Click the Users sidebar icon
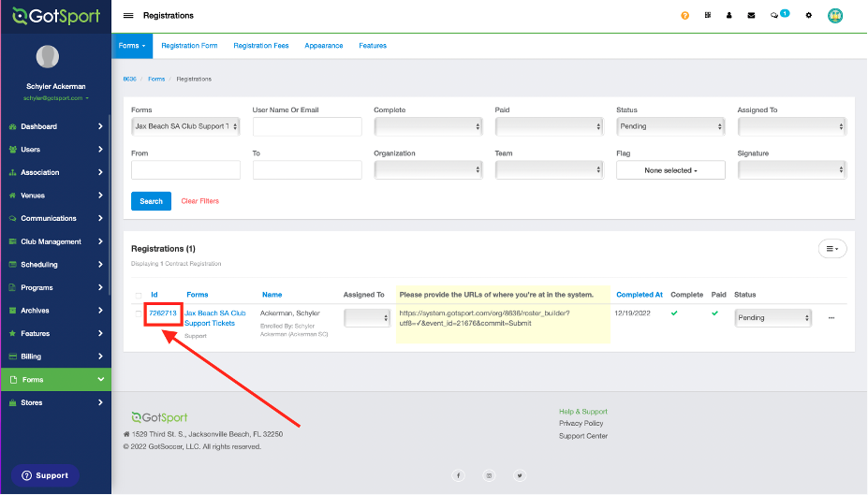Viewport: 868px width, 495px height. click(13, 150)
